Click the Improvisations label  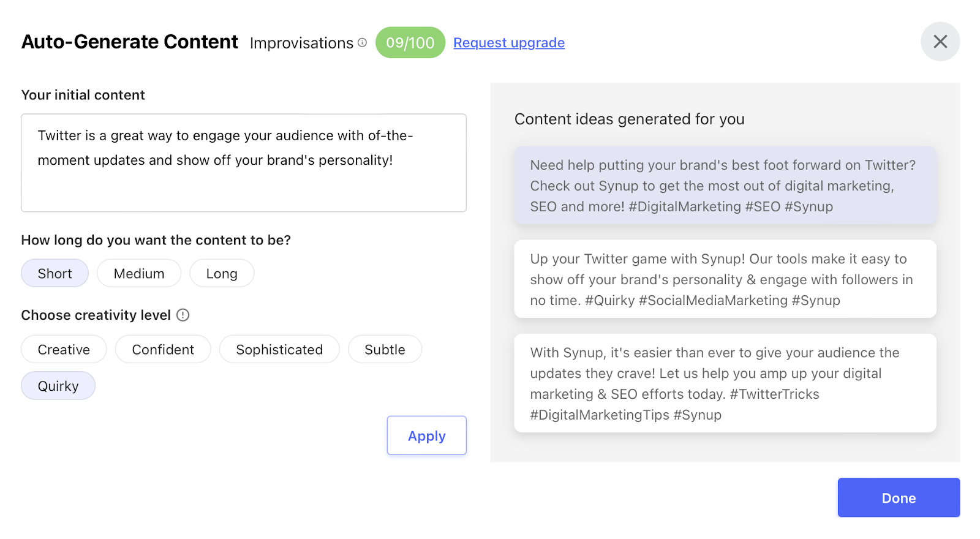[x=301, y=43]
